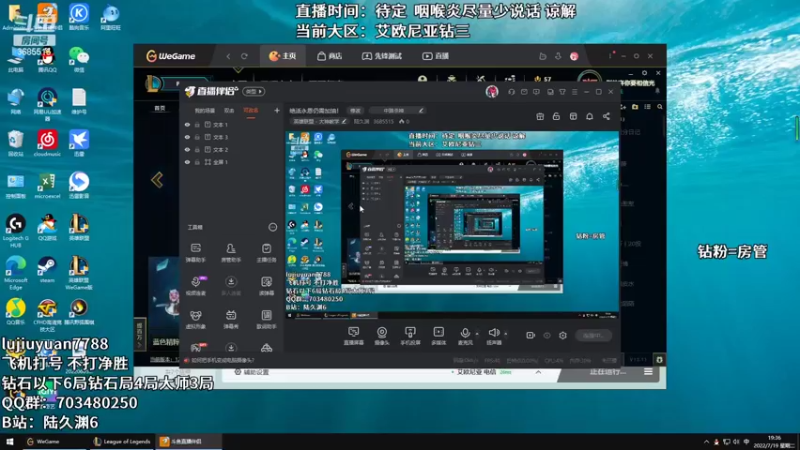The height and width of the screenshot is (450, 800).
Task: Toggle lock on 文本 3 source
Action: [x=197, y=137]
